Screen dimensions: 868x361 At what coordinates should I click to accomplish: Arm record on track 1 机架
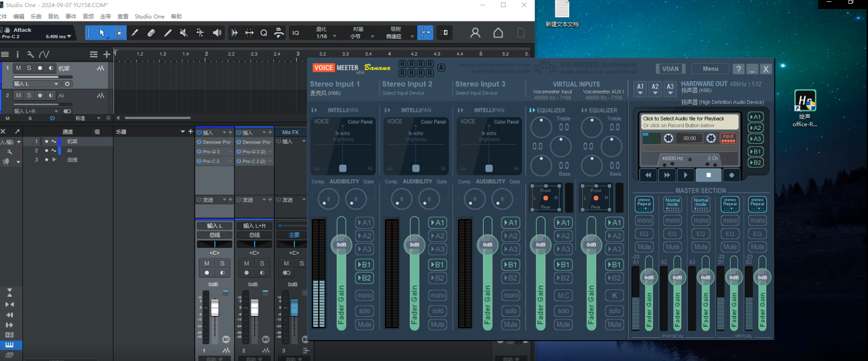[40, 68]
